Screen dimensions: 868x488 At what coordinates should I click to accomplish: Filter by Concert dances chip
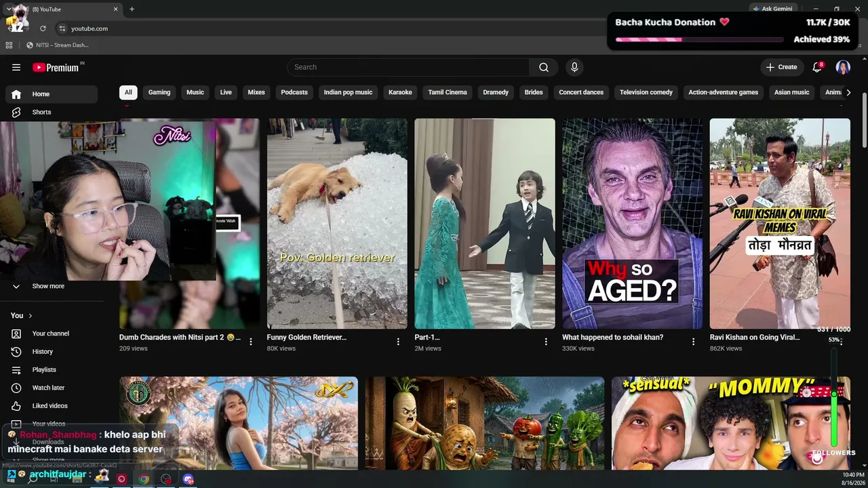pos(581,92)
